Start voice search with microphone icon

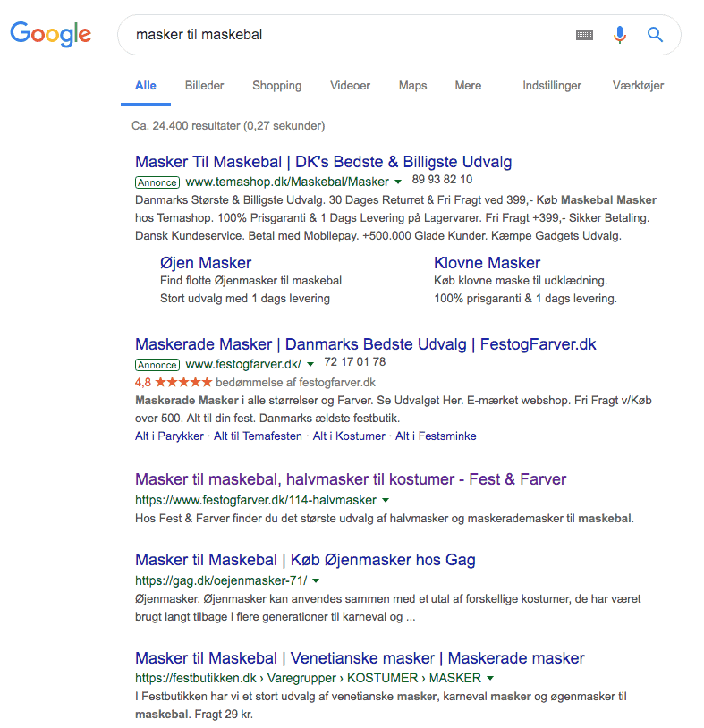click(620, 35)
